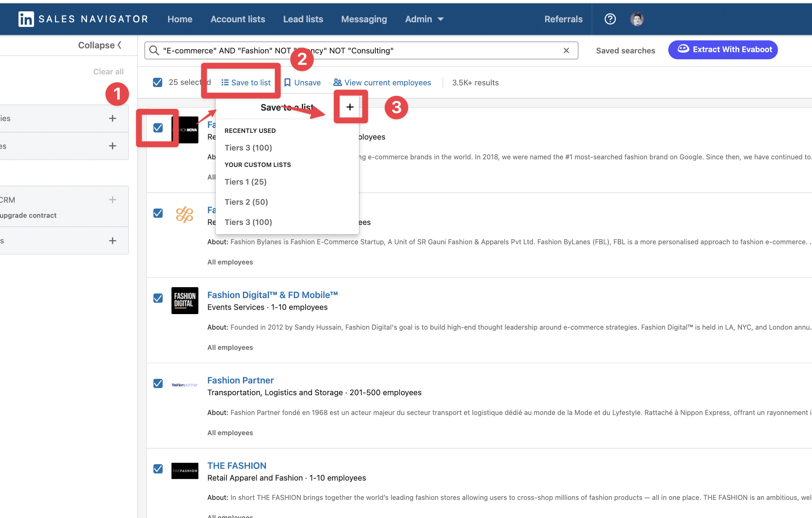Screen dimensions: 812x518
Task: Select Tiers 3 (100) recently used list
Action: click(x=248, y=147)
